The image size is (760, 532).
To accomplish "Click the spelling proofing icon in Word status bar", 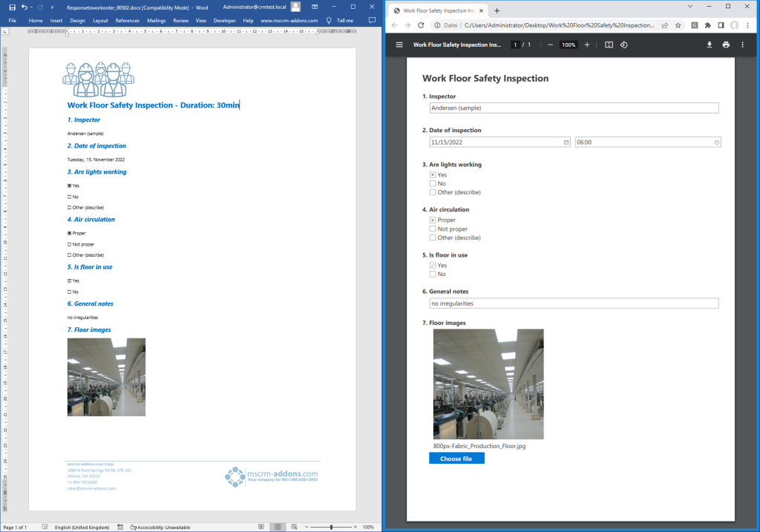I will [45, 527].
